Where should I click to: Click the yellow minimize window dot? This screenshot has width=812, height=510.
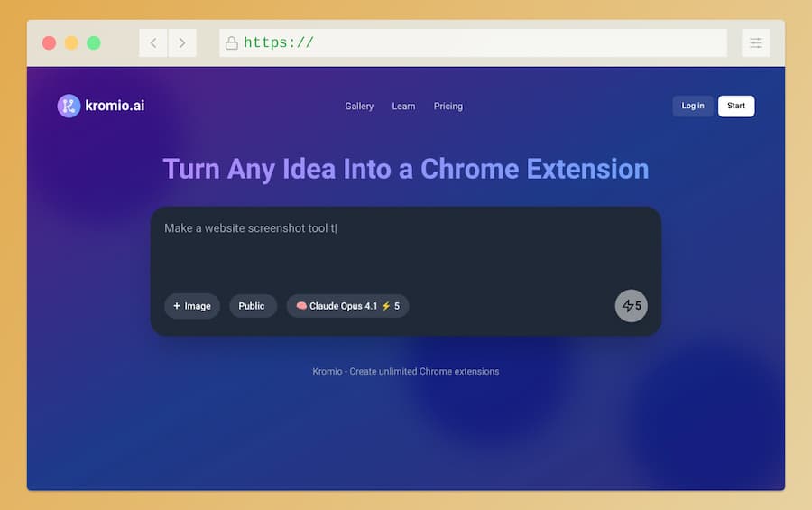click(71, 43)
